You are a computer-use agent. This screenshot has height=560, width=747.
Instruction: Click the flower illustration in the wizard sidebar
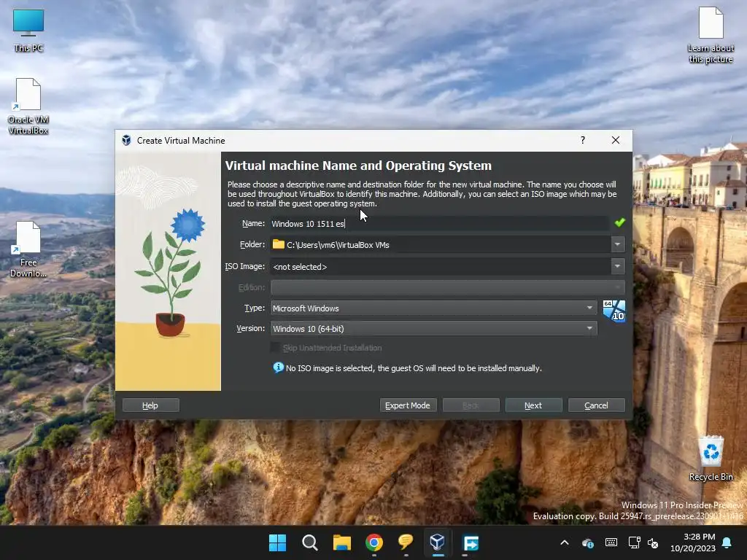(169, 273)
